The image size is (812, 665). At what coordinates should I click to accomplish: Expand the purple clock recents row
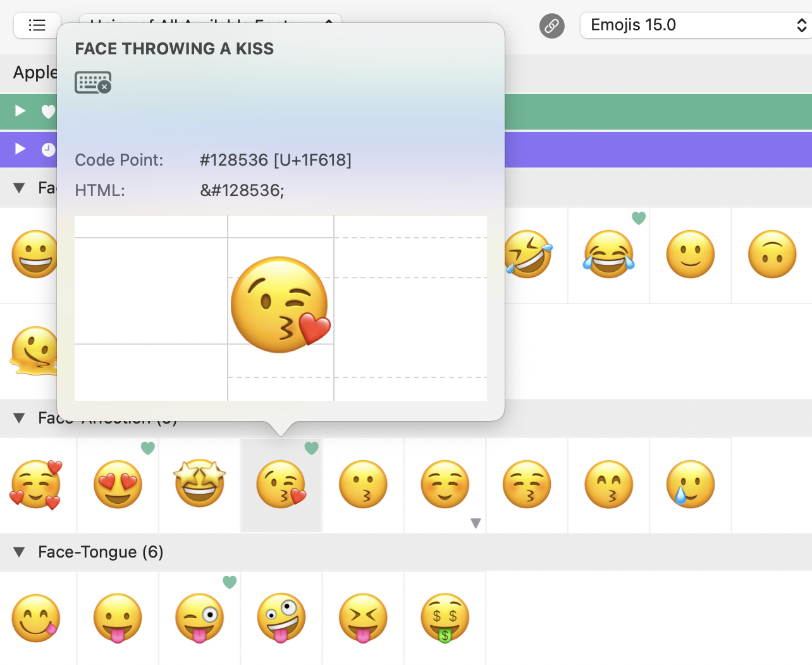point(20,149)
